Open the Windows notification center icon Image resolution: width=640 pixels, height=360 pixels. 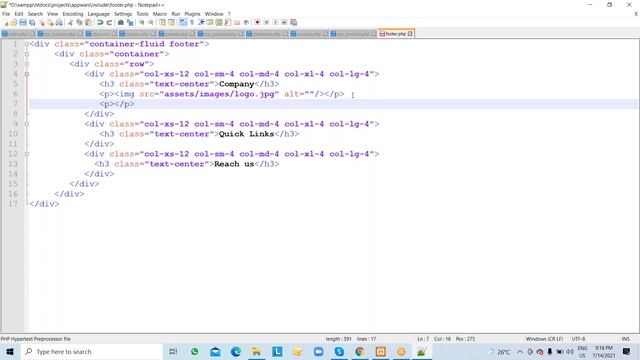(x=627, y=351)
